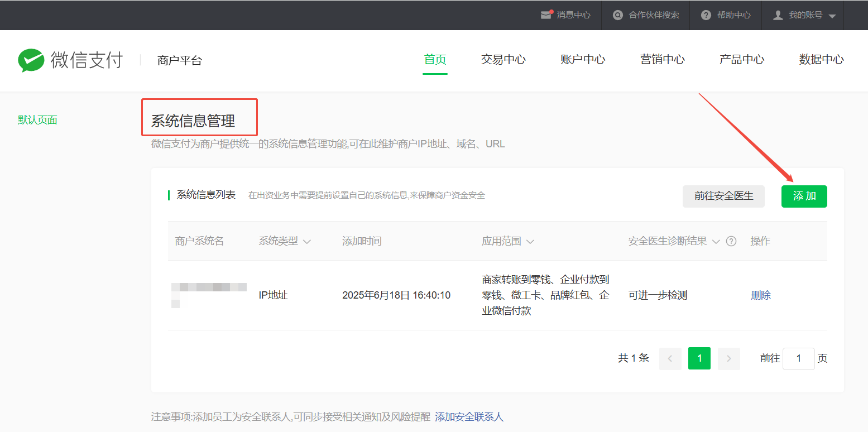
Task: Open the 营销中心 tab
Action: 663,59
